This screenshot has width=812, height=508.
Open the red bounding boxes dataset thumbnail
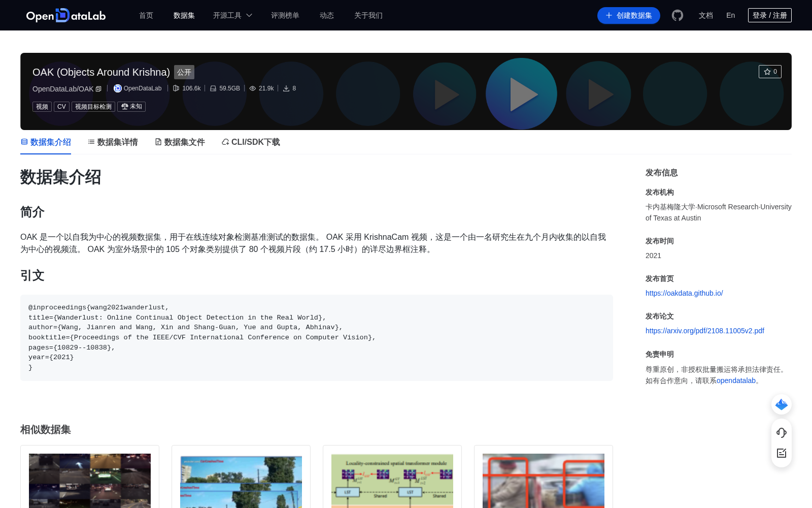pyautogui.click(x=544, y=481)
